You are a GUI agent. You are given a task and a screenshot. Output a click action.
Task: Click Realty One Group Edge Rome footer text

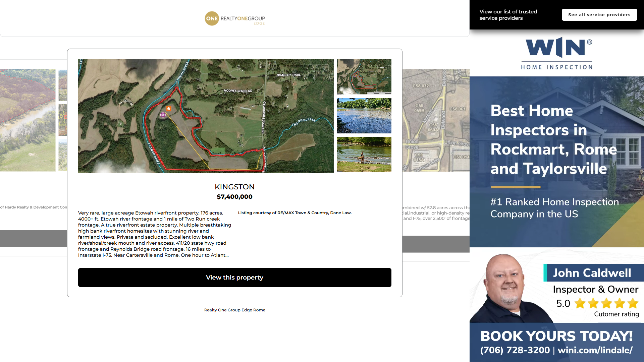[x=234, y=310]
